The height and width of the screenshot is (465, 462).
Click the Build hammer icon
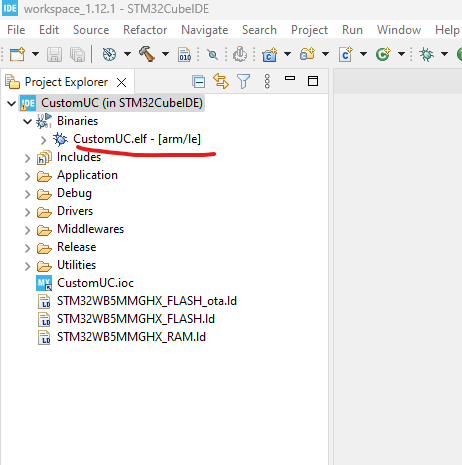click(x=147, y=54)
